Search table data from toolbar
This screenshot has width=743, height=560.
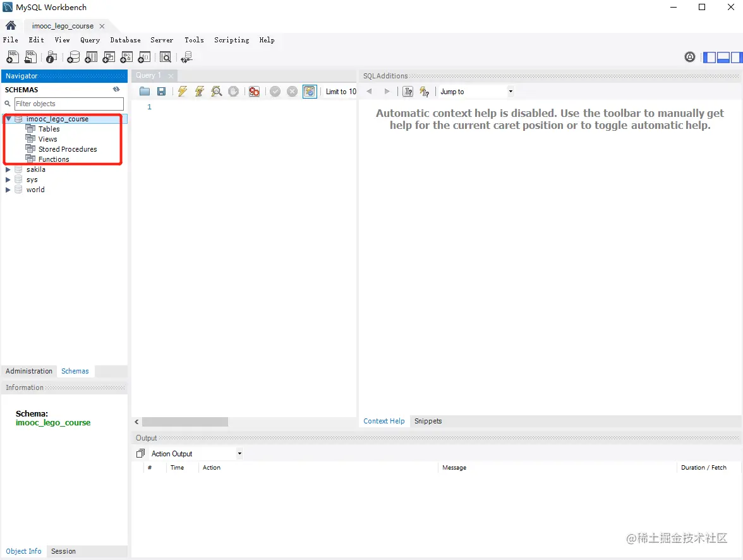point(166,58)
